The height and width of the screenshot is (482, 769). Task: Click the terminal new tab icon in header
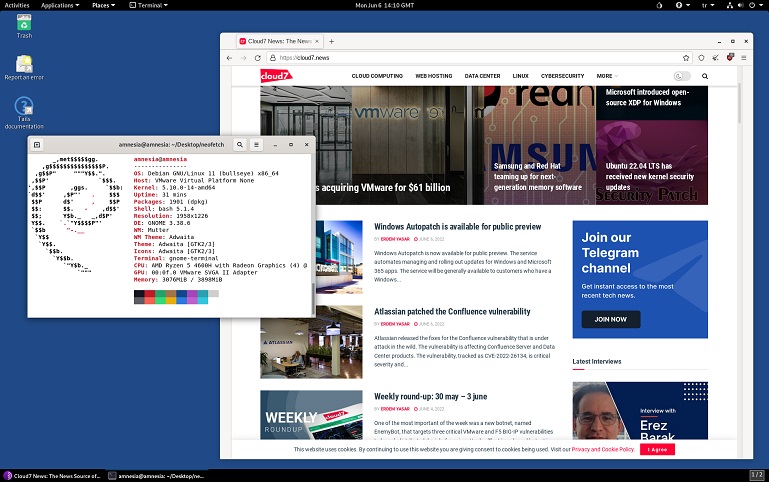point(37,145)
